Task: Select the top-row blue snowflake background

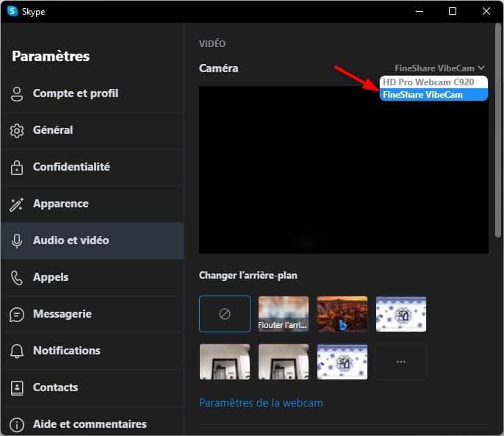Action: (x=401, y=314)
